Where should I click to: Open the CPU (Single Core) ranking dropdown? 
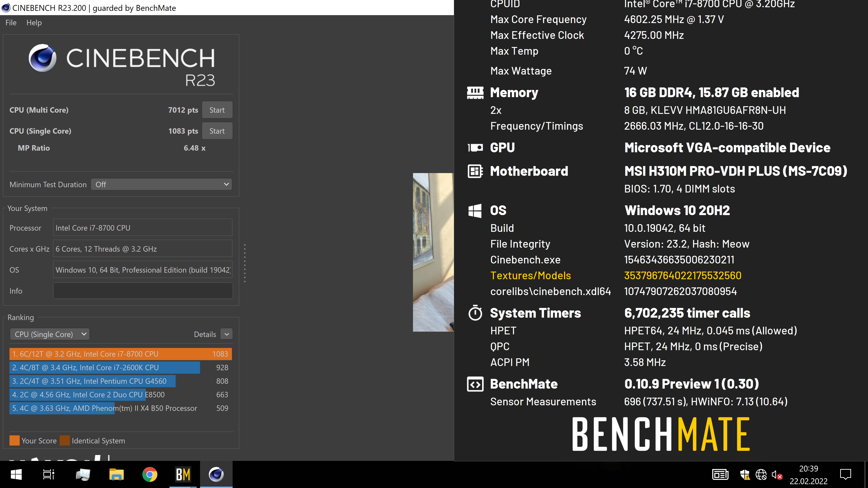pyautogui.click(x=50, y=334)
